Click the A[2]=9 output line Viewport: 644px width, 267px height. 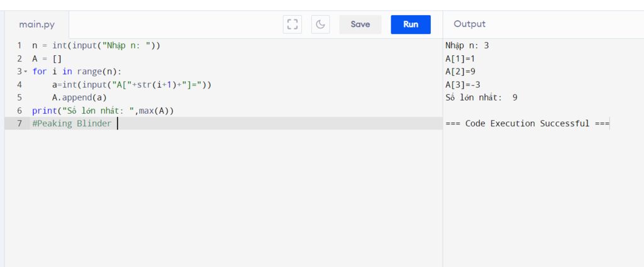tap(460, 72)
